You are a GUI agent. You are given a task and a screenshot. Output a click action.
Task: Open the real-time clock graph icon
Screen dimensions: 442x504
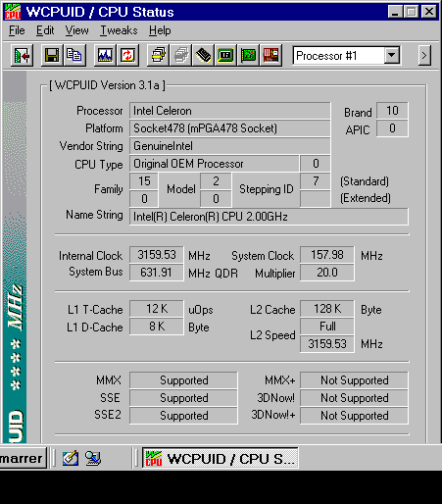(105, 56)
